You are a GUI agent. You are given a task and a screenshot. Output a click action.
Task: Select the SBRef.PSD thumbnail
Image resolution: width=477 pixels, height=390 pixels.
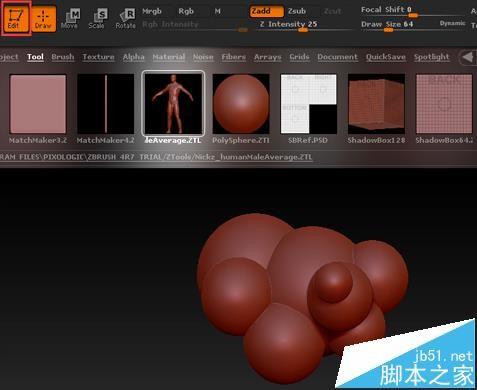[x=308, y=104]
